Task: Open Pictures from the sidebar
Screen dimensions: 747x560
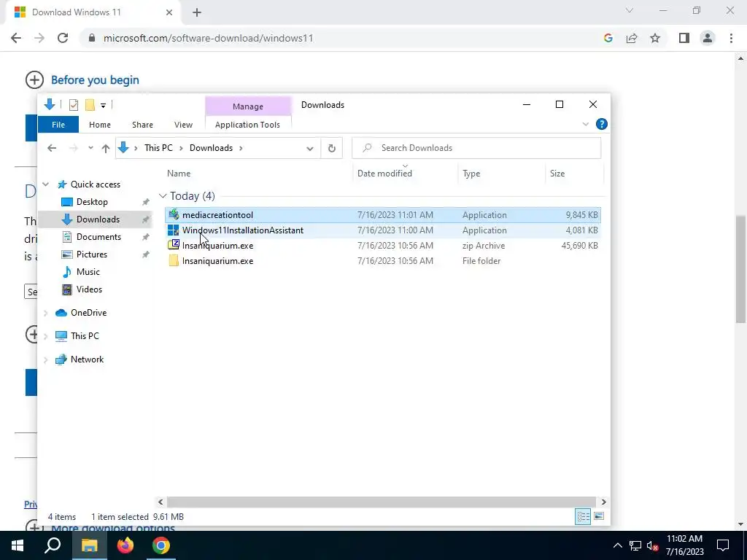Action: point(91,254)
